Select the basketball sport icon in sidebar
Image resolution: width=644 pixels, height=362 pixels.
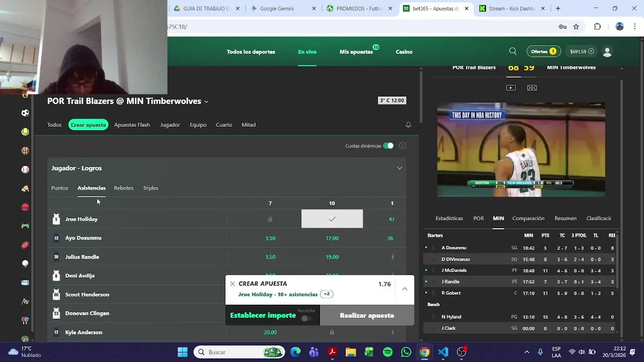coord(25,151)
